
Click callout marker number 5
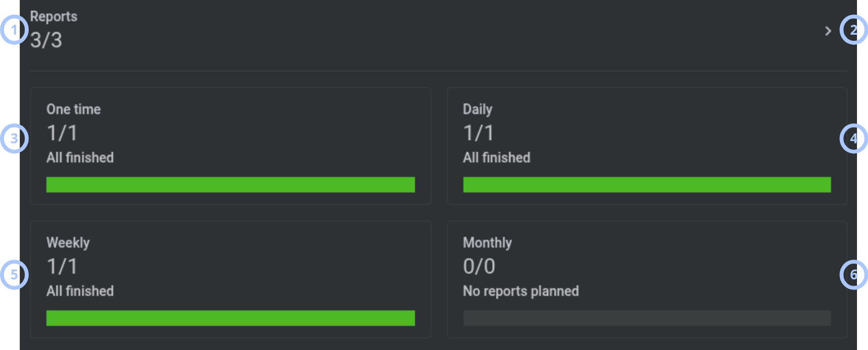[x=14, y=274]
